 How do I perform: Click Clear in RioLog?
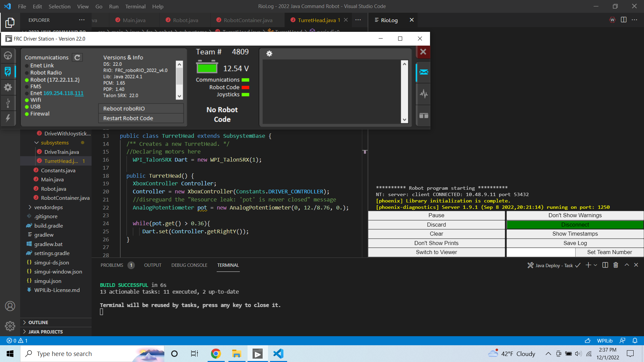click(436, 234)
